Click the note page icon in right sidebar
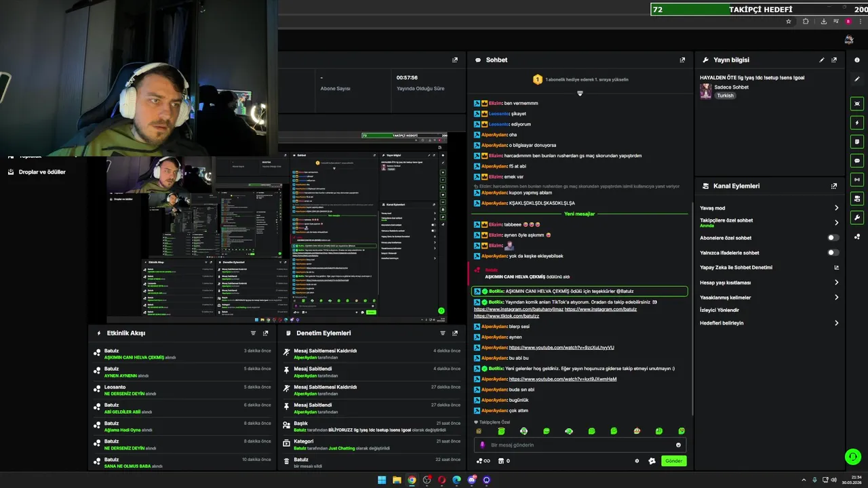This screenshot has height=488, width=868. pyautogui.click(x=857, y=142)
